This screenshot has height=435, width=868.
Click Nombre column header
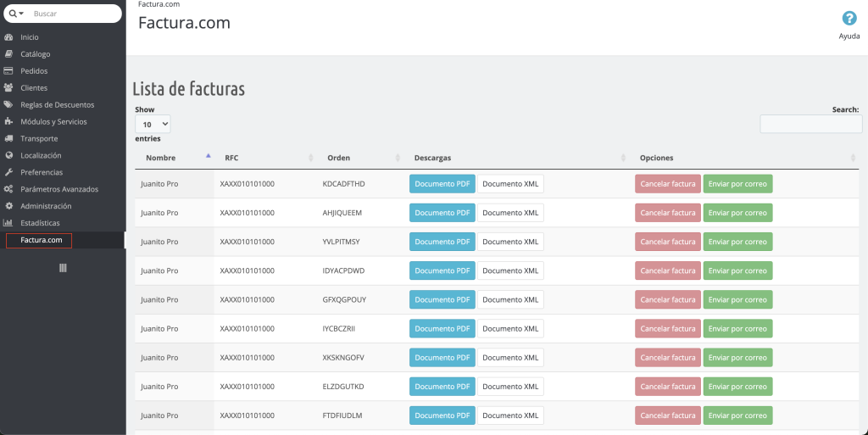click(x=160, y=158)
